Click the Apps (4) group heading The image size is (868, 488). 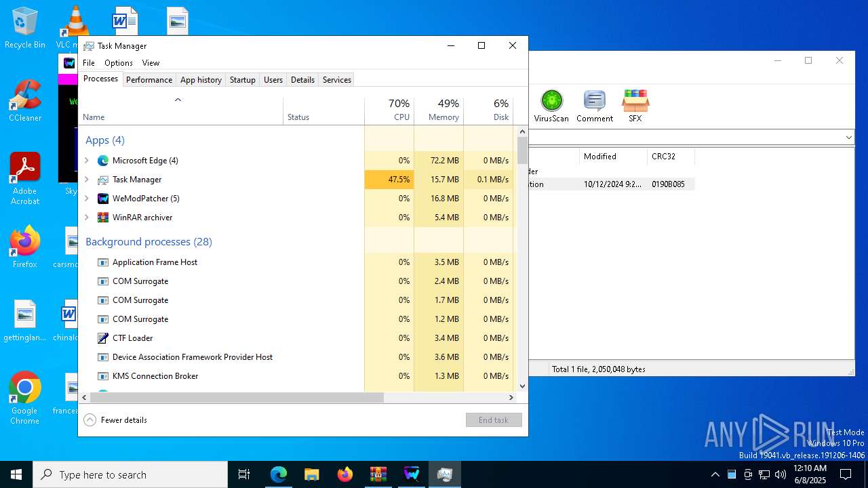[105, 140]
